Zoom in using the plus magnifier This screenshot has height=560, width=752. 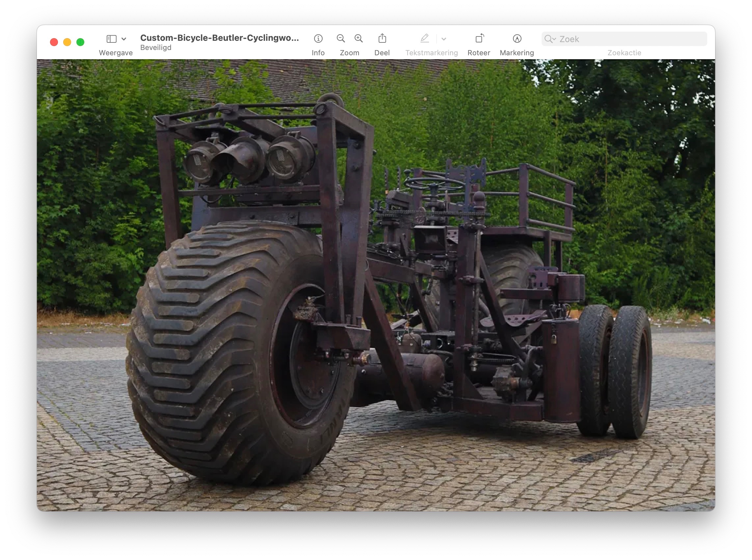(359, 38)
